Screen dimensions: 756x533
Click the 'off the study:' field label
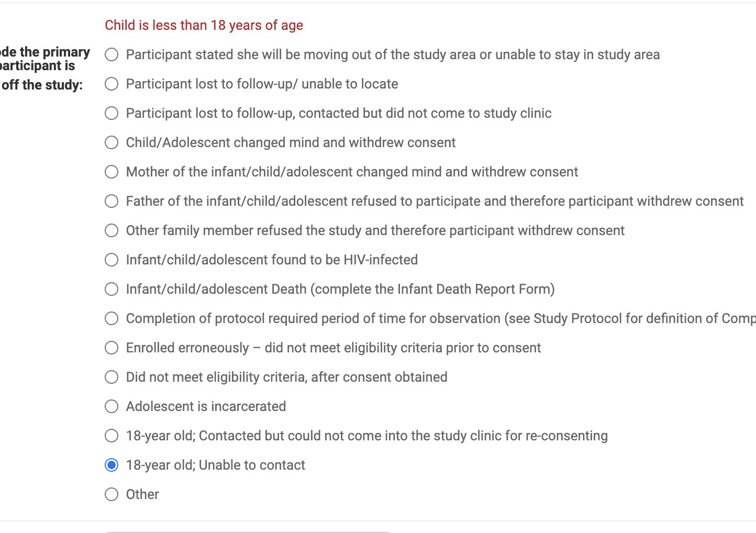(x=42, y=85)
